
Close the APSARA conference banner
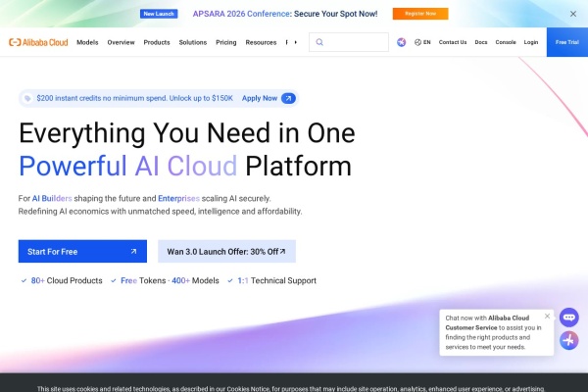pyautogui.click(x=573, y=14)
